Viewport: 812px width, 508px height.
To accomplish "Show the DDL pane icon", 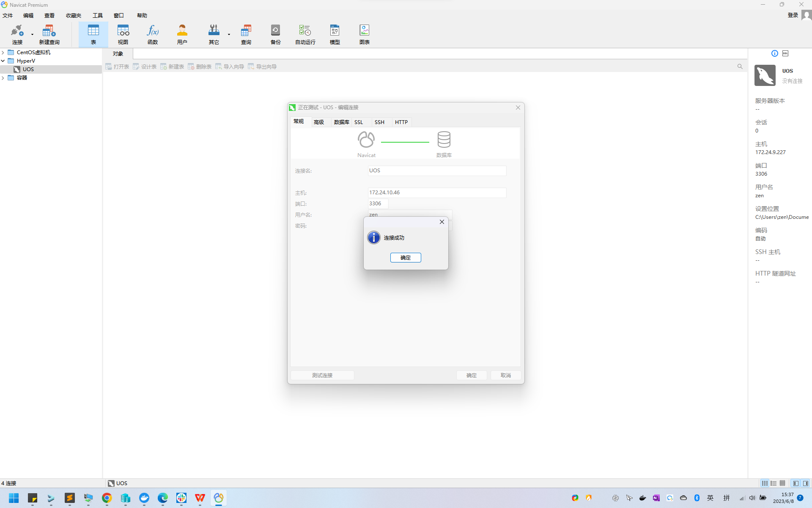I will click(785, 53).
